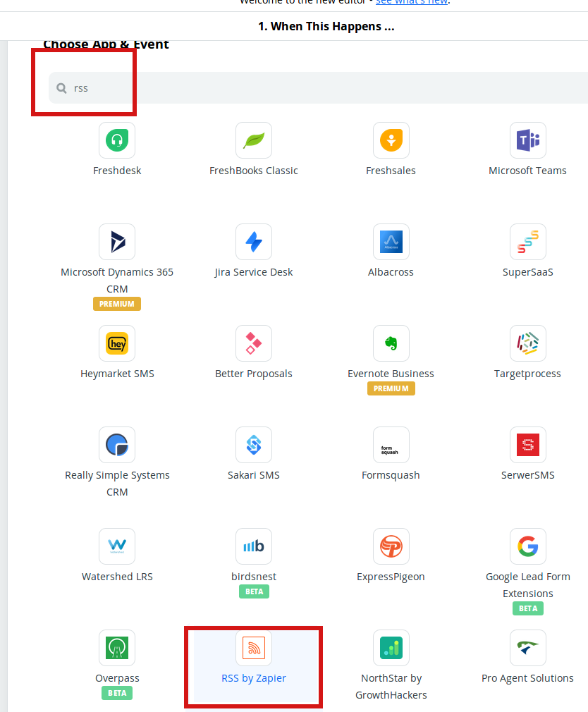Click the '1. When This Happens ...' header
588x712 pixels.
326,26
